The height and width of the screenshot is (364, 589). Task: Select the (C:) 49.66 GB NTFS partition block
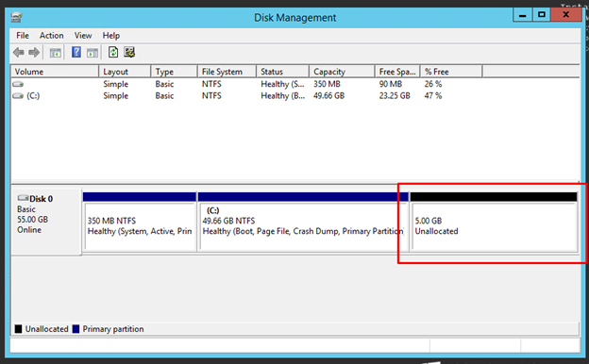pos(303,222)
